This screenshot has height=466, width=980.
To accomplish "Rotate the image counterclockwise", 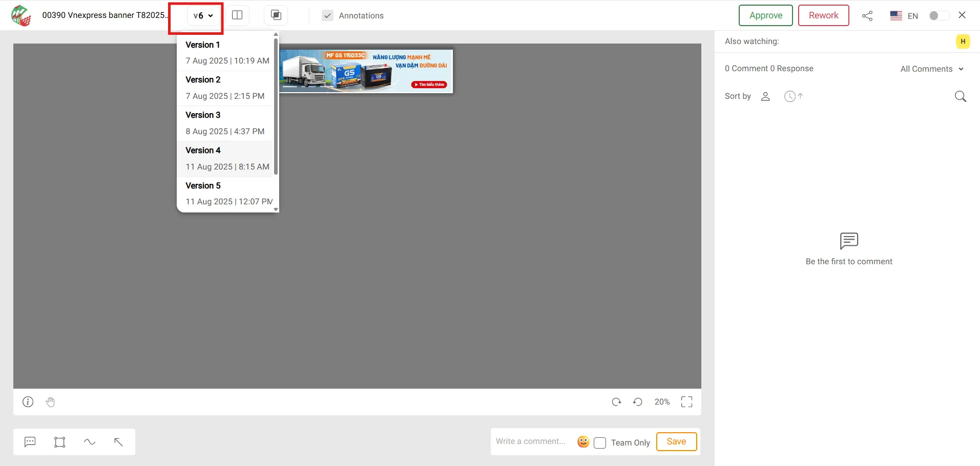I will 638,402.
